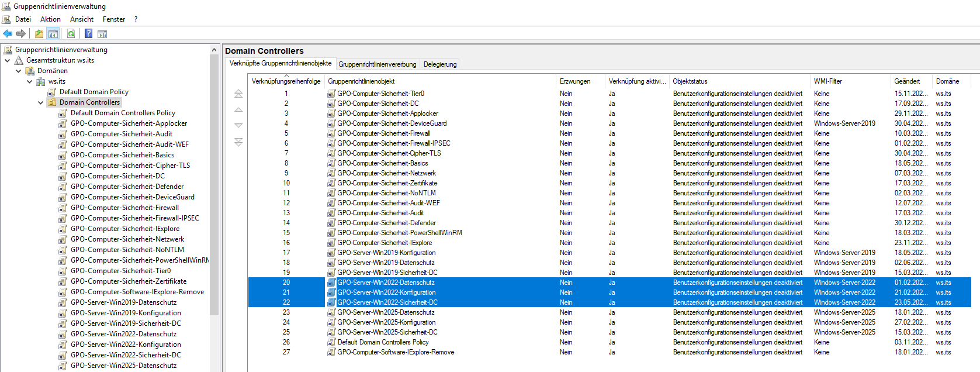Click the GPO-Computer-Sicherheit-Tier0 list row icon
The width and height of the screenshot is (980, 372).
pyautogui.click(x=331, y=94)
